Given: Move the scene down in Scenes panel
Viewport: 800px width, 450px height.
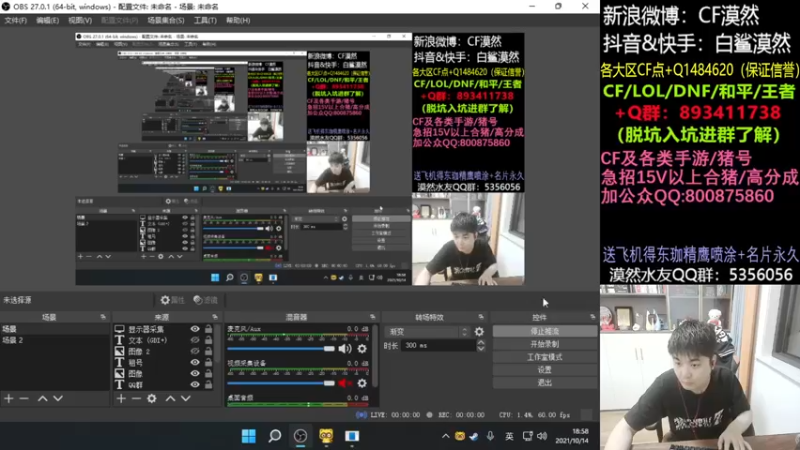Looking at the screenshot, I should tap(58, 398).
